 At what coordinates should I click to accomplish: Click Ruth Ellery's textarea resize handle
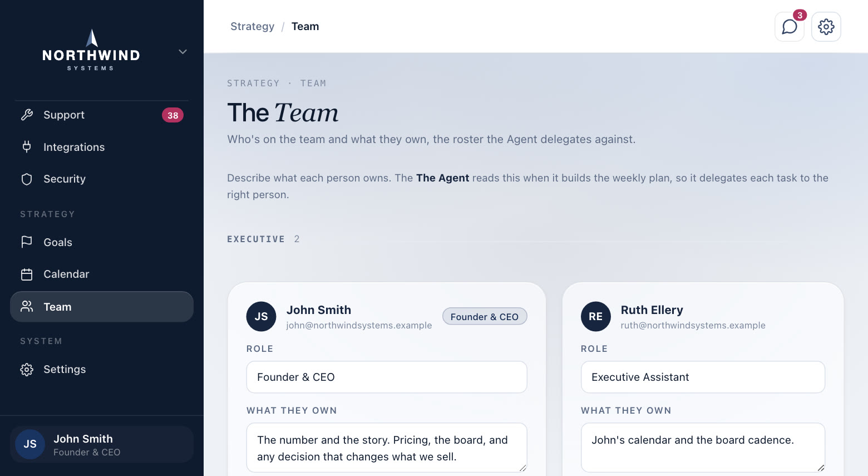[x=821, y=468]
